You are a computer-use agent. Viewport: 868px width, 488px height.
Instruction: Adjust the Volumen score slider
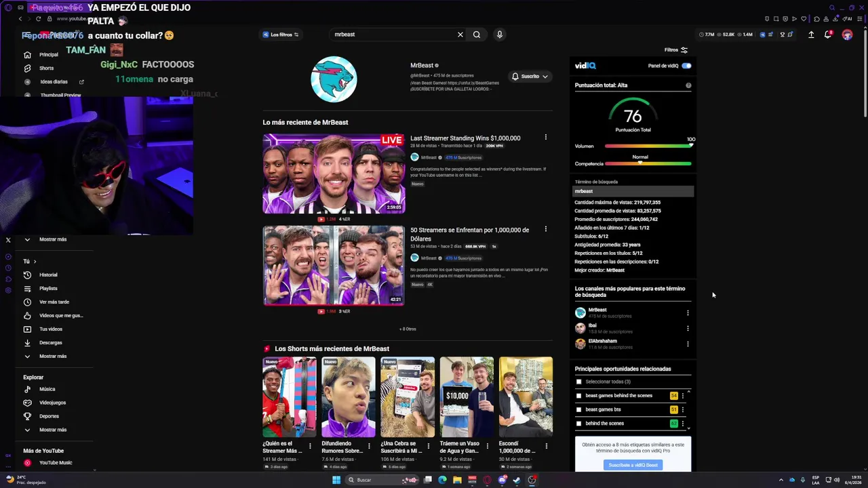(x=648, y=146)
